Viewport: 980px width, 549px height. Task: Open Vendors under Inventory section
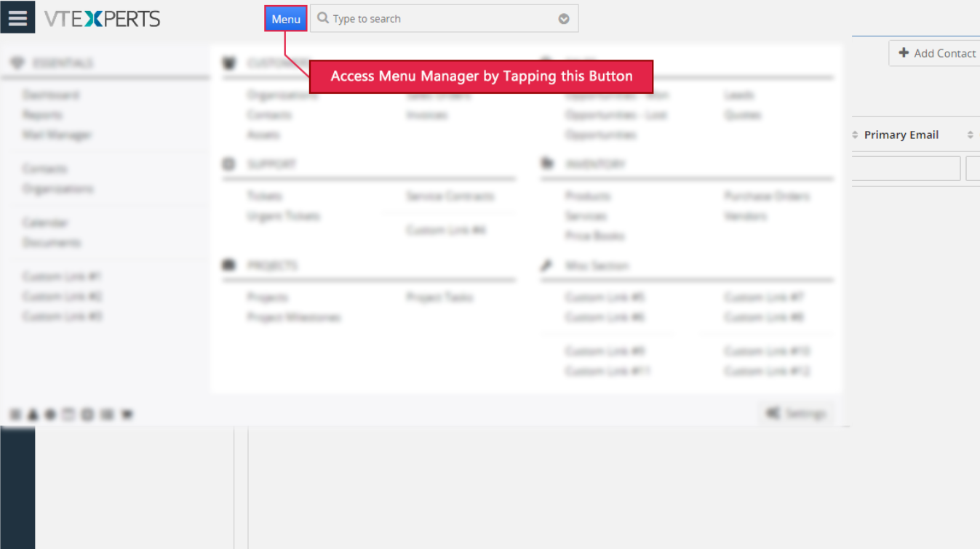[x=745, y=216]
